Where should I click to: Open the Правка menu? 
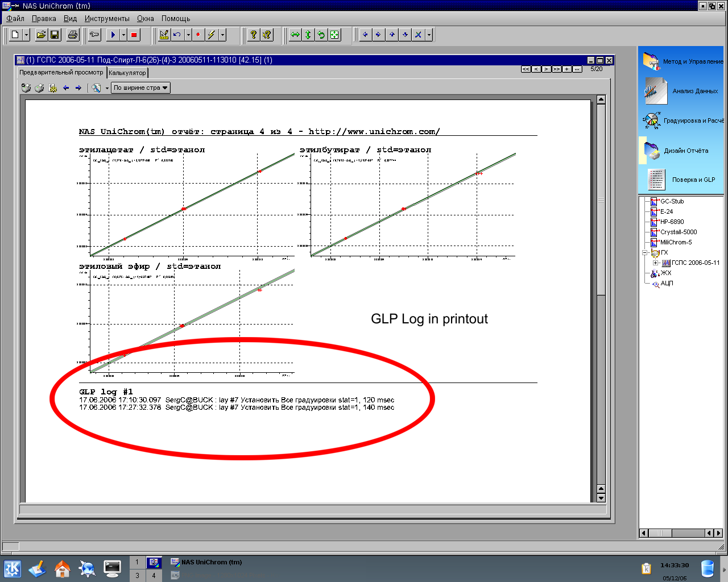click(44, 18)
